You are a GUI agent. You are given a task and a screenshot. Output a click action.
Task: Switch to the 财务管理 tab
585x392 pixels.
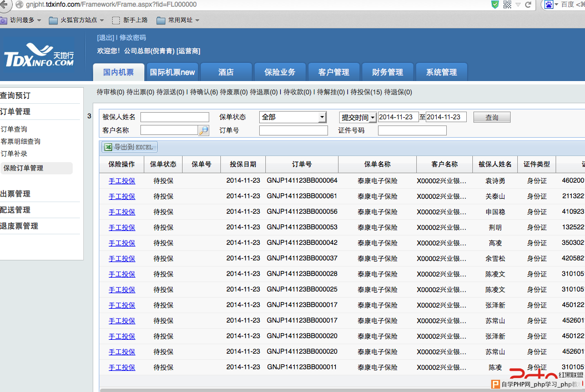(387, 72)
